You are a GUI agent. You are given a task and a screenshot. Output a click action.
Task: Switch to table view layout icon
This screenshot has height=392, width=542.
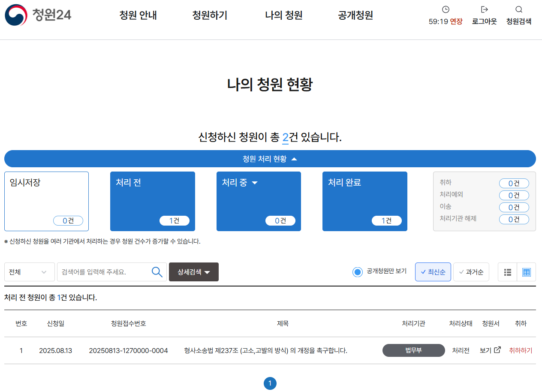point(527,271)
